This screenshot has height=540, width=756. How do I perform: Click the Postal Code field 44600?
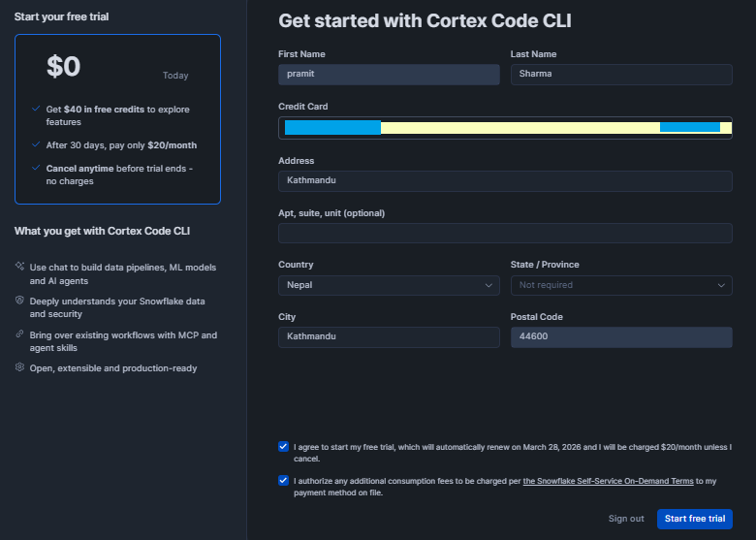coord(621,337)
